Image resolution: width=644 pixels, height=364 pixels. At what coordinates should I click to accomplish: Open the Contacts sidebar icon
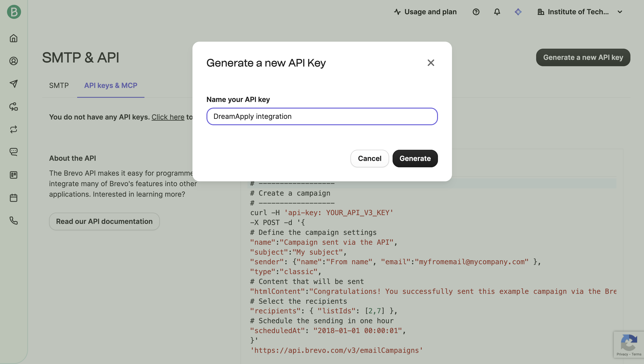[14, 61]
